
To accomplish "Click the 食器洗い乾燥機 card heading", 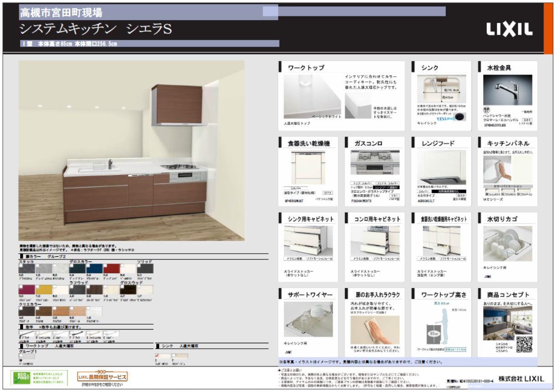I will (x=309, y=143).
